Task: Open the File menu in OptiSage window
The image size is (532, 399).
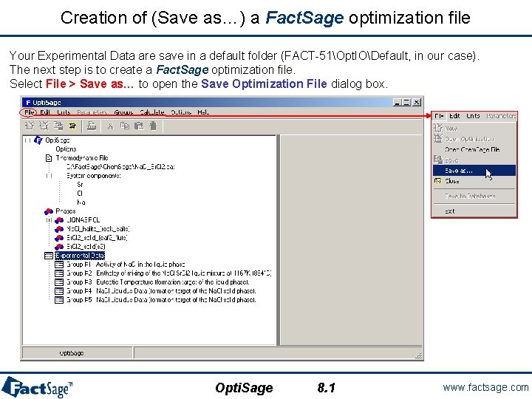Action: [29, 112]
